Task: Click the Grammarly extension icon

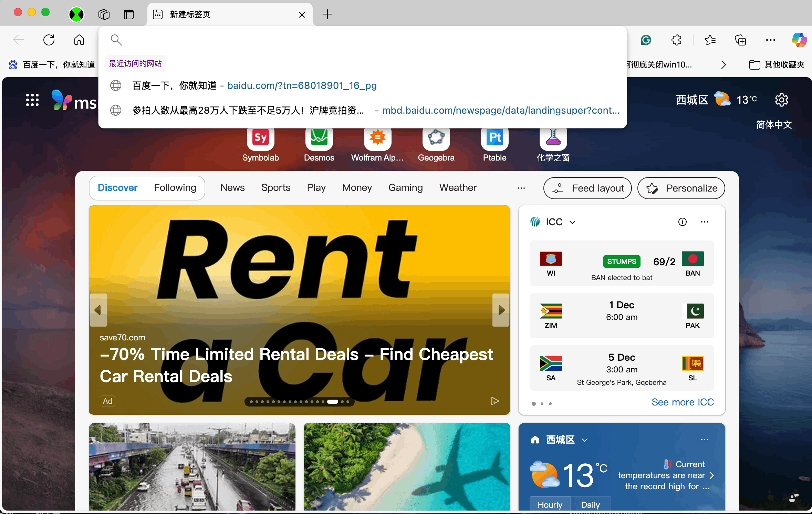Action: (x=646, y=40)
